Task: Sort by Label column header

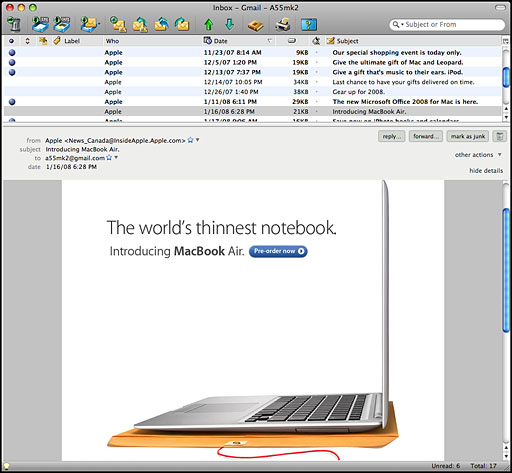Action: [x=72, y=41]
